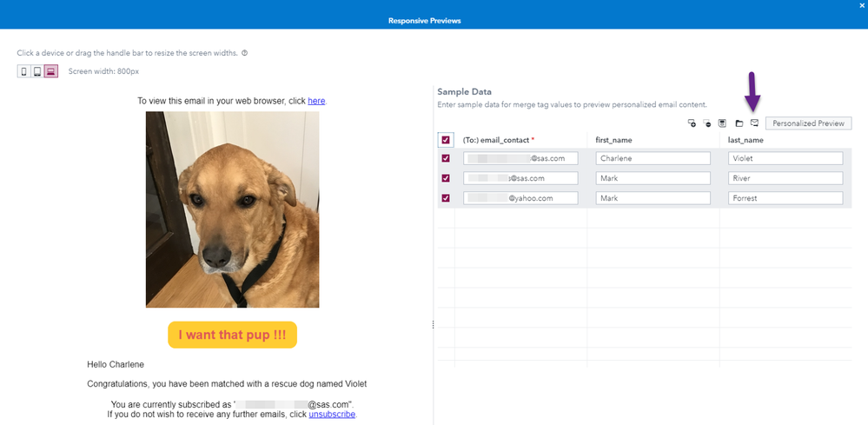Edit the Forrest last_name field
The image size is (868, 425).
tap(785, 198)
